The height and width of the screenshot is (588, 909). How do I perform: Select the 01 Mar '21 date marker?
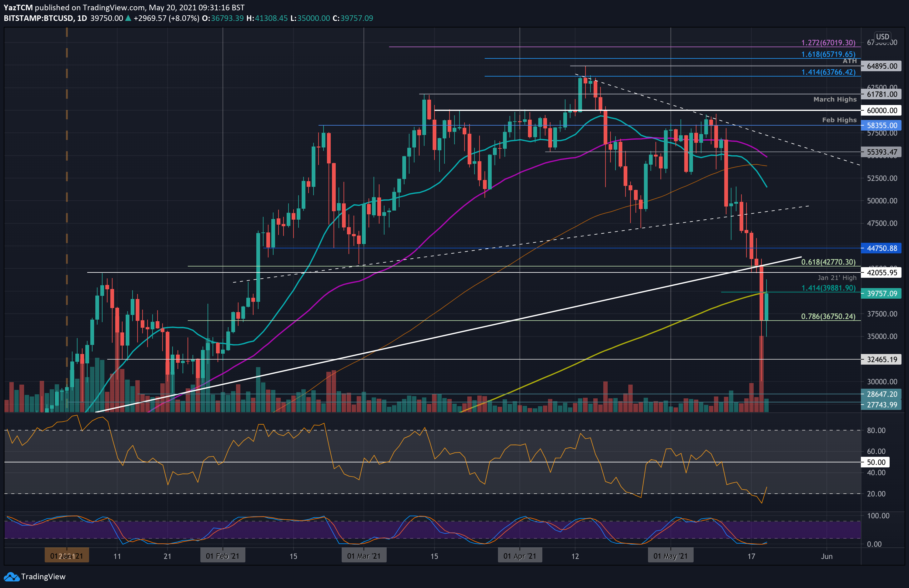pyautogui.click(x=364, y=556)
